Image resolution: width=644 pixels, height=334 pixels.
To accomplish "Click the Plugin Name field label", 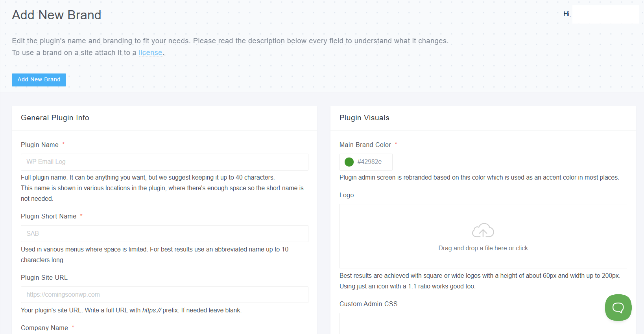I will (40, 145).
